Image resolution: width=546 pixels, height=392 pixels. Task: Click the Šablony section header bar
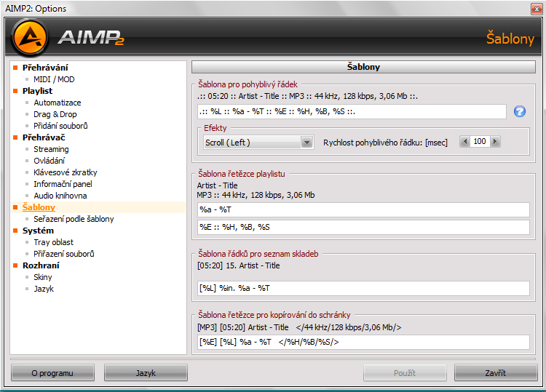click(363, 67)
